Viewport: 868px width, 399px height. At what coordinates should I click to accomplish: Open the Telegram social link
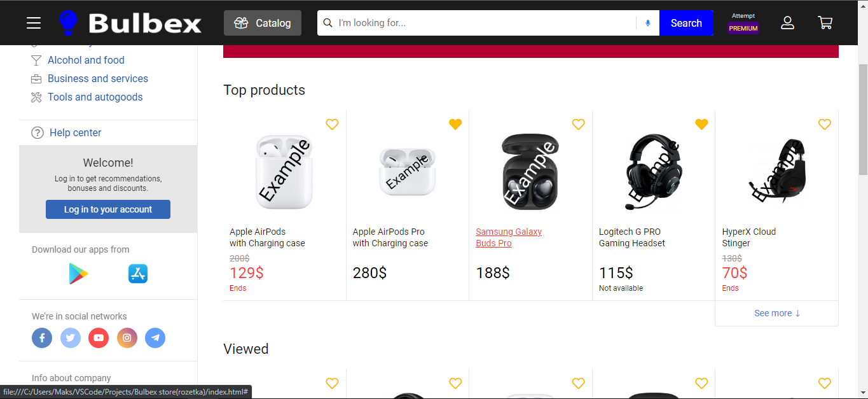tap(155, 338)
